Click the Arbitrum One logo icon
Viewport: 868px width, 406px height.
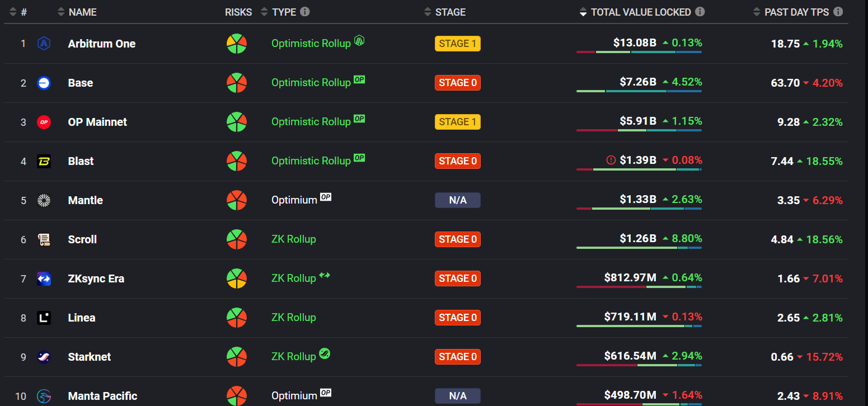point(44,44)
